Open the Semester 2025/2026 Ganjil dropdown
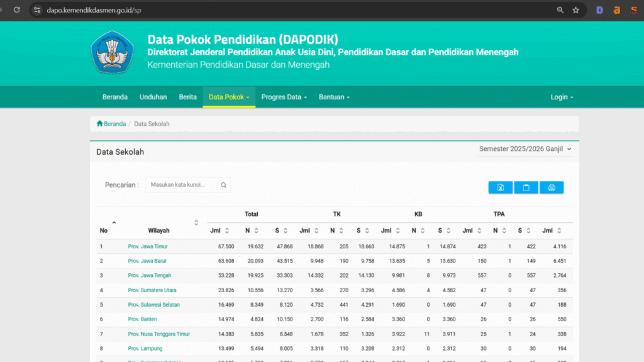Image resolution: width=644 pixels, height=362 pixels. click(526, 149)
